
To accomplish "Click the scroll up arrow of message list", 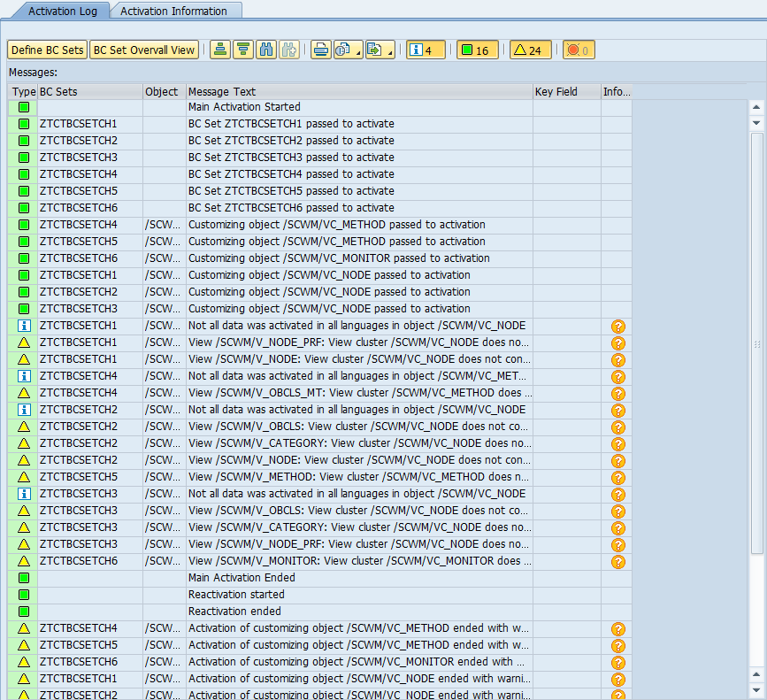I will pyautogui.click(x=756, y=108).
